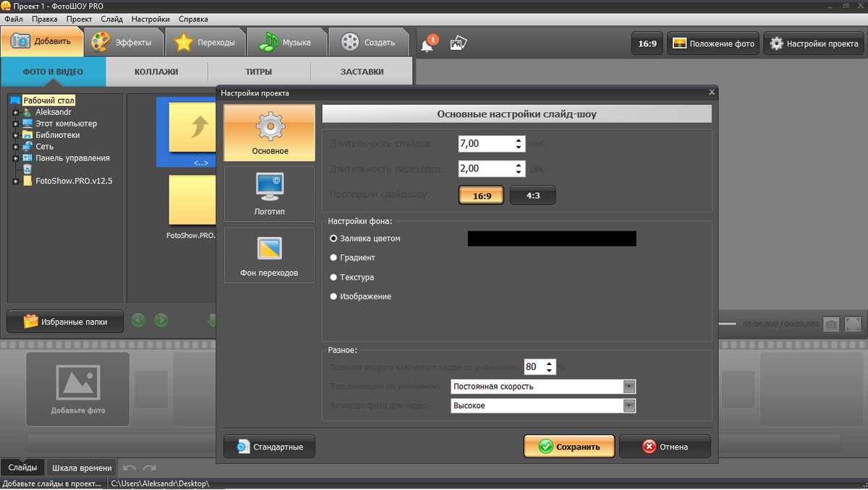Toggle the 16:9 button in top toolbar
Screen dimensions: 868x490
647,43
